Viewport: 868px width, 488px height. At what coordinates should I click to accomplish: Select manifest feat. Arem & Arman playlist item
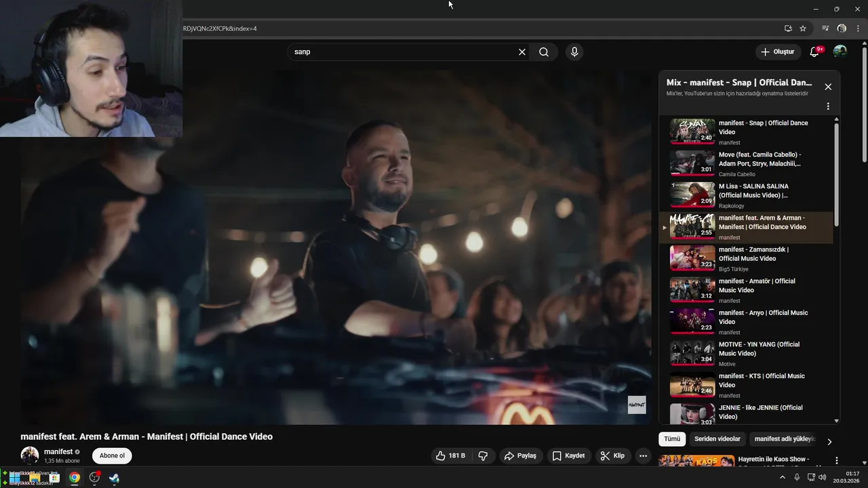click(746, 227)
